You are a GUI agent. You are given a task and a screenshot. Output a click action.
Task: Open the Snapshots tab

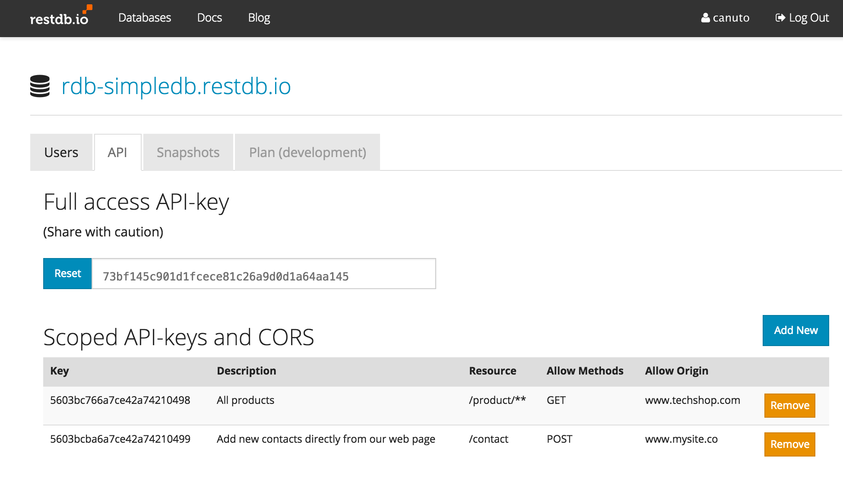188,152
